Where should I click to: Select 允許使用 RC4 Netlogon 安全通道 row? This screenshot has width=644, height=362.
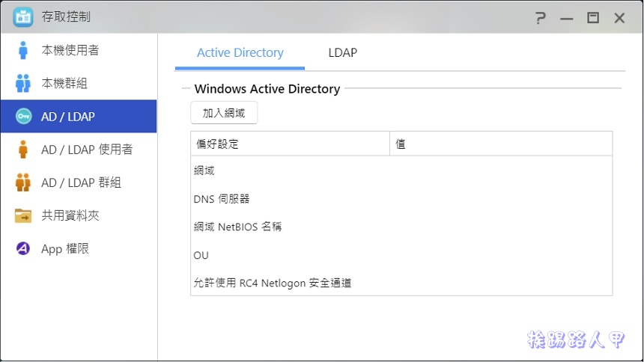(x=401, y=283)
